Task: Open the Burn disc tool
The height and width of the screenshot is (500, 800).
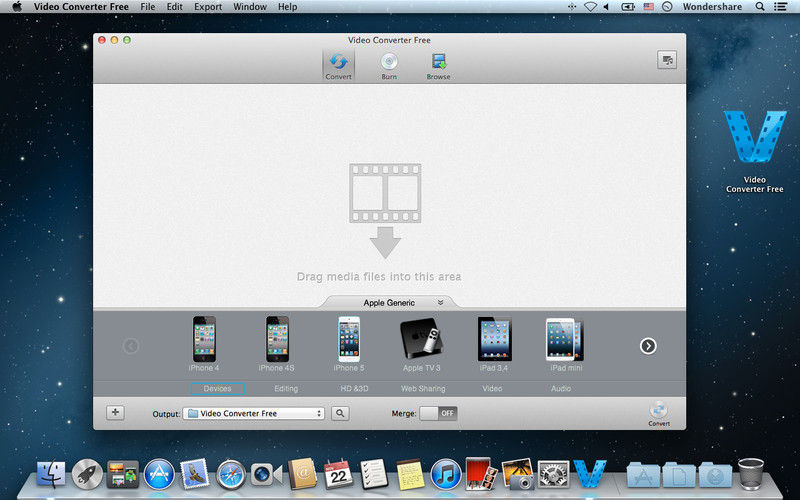Action: 389,66
